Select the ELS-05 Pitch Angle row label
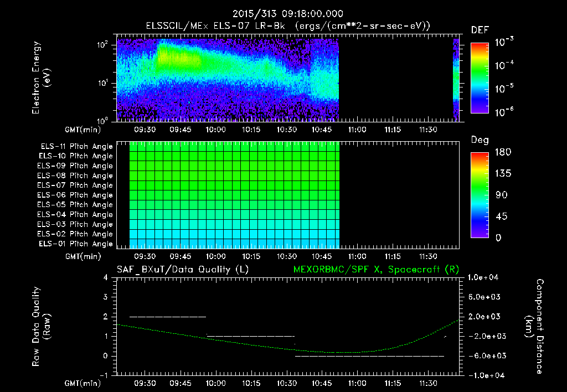The width and height of the screenshot is (567, 392). [75, 205]
